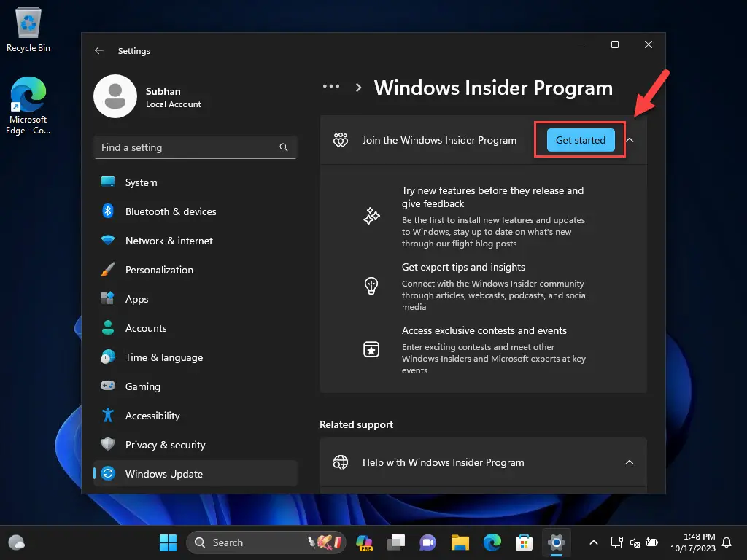Open File Explorer from the taskbar
The height and width of the screenshot is (560, 747).
click(460, 542)
